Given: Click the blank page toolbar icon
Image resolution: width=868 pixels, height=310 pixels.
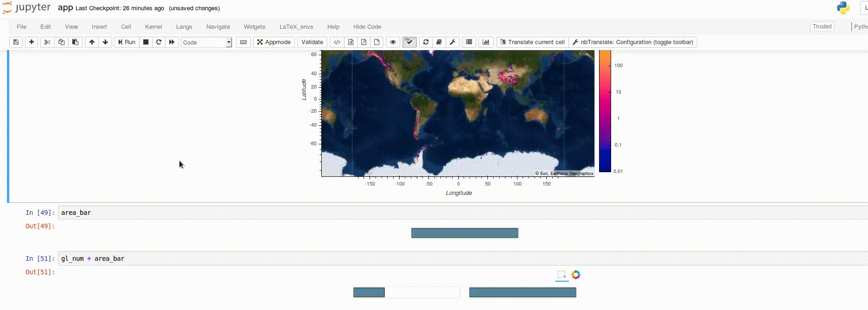Looking at the screenshot, I should pos(377,42).
